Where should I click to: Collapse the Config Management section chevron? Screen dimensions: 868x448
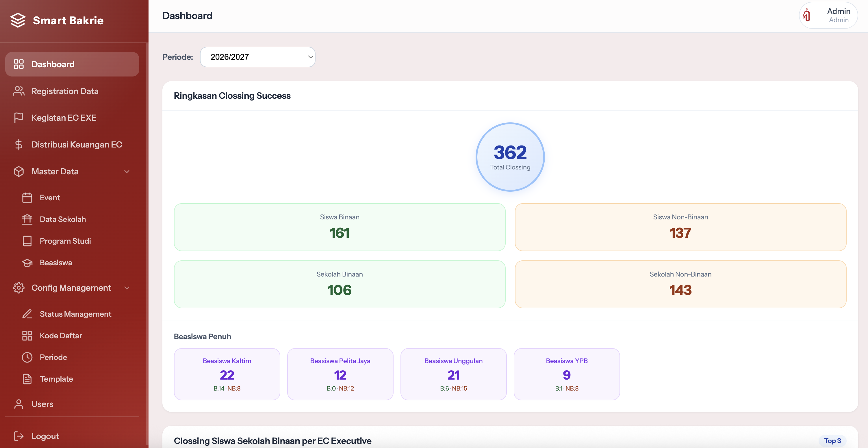[127, 288]
